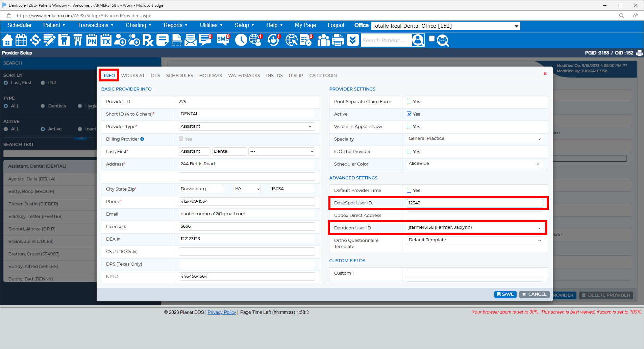
Task: Uncheck the Active provider checkbox
Action: click(409, 114)
